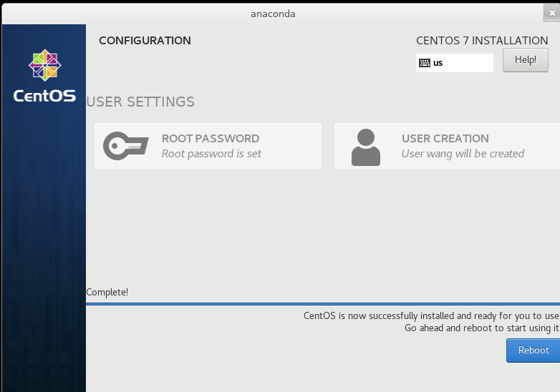Click the CONFIGURATION heading
The image size is (560, 392).
(145, 41)
